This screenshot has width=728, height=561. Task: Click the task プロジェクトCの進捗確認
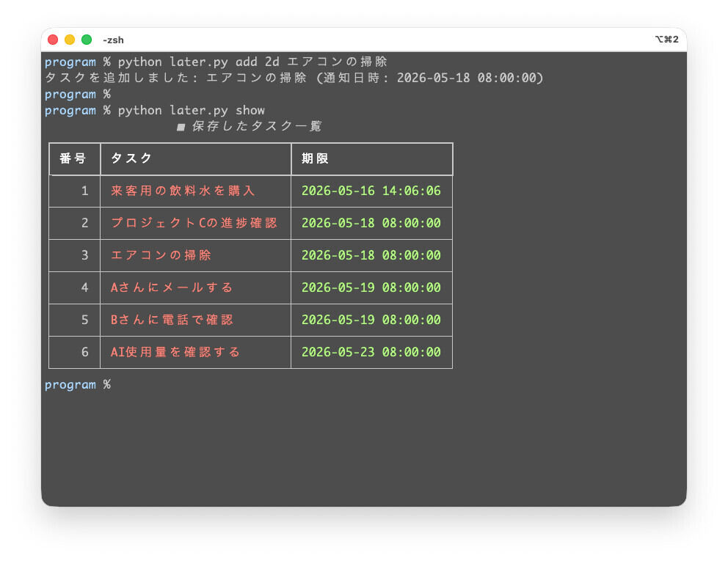[x=194, y=223]
